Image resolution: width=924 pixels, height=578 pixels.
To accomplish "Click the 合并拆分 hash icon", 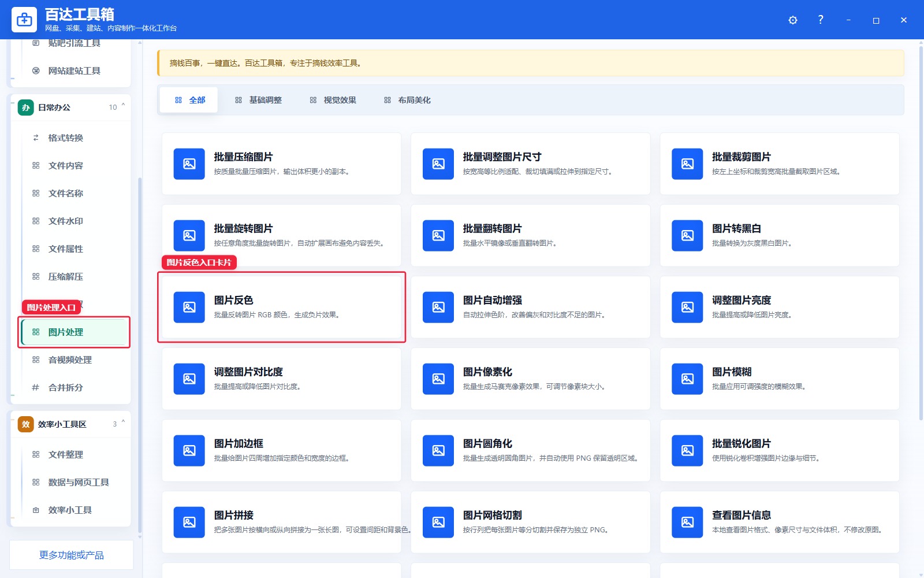I will [36, 387].
